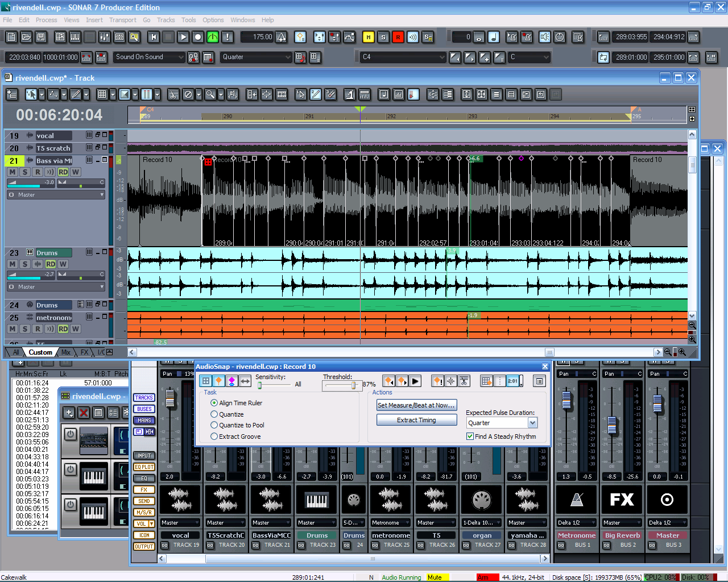Toggle the green audio engine button
This screenshot has height=582, width=728.
coord(213,37)
